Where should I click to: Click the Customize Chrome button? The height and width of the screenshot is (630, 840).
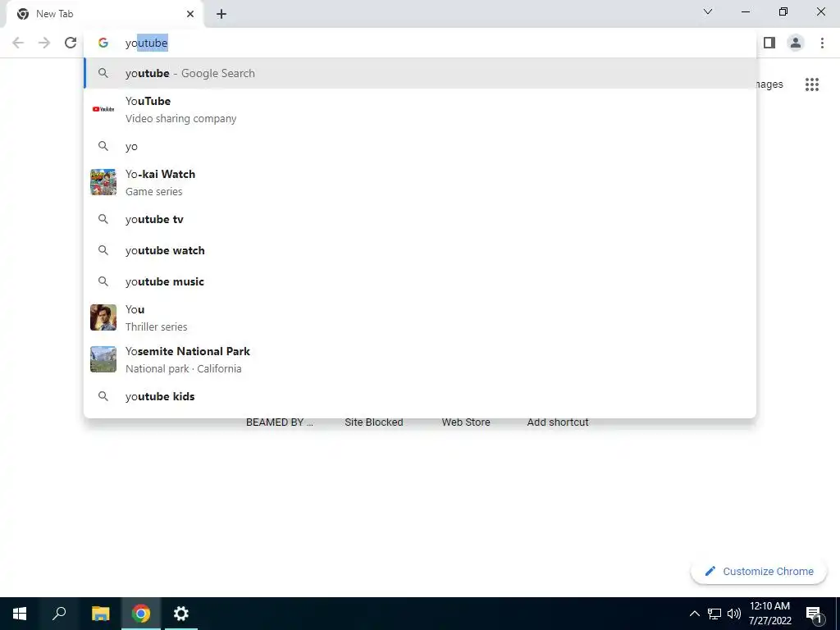point(759,571)
